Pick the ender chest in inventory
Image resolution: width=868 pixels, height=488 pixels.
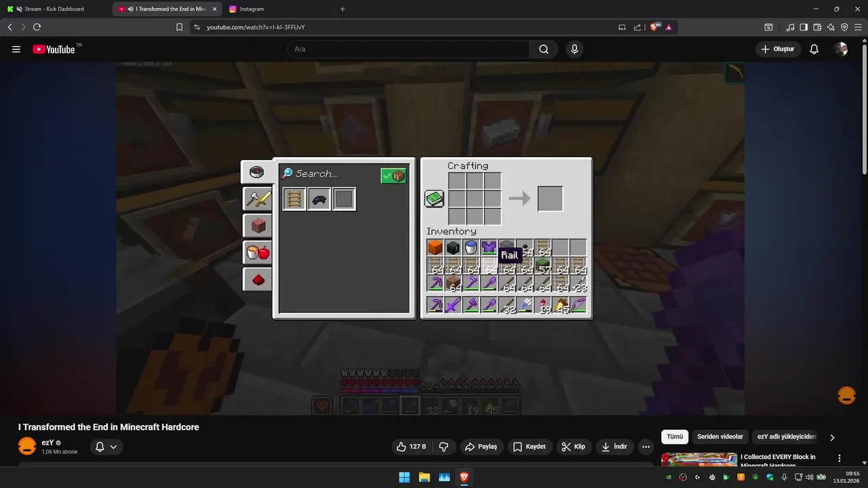point(453,248)
